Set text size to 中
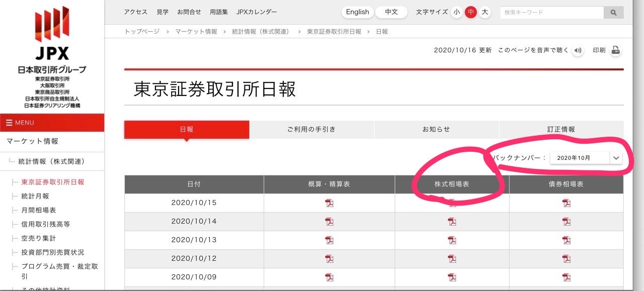This screenshot has width=644, height=291. click(470, 12)
